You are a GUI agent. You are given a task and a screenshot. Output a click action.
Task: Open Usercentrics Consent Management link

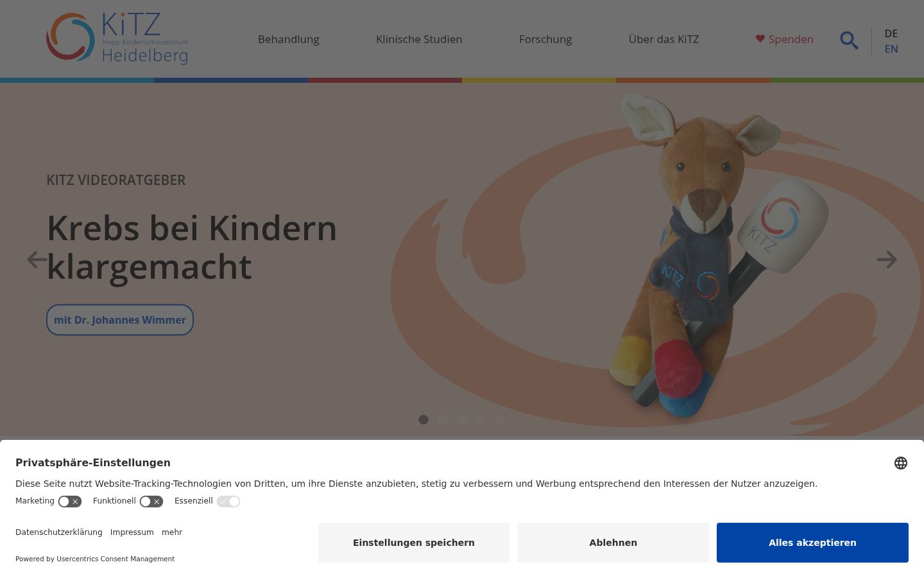coord(116,559)
